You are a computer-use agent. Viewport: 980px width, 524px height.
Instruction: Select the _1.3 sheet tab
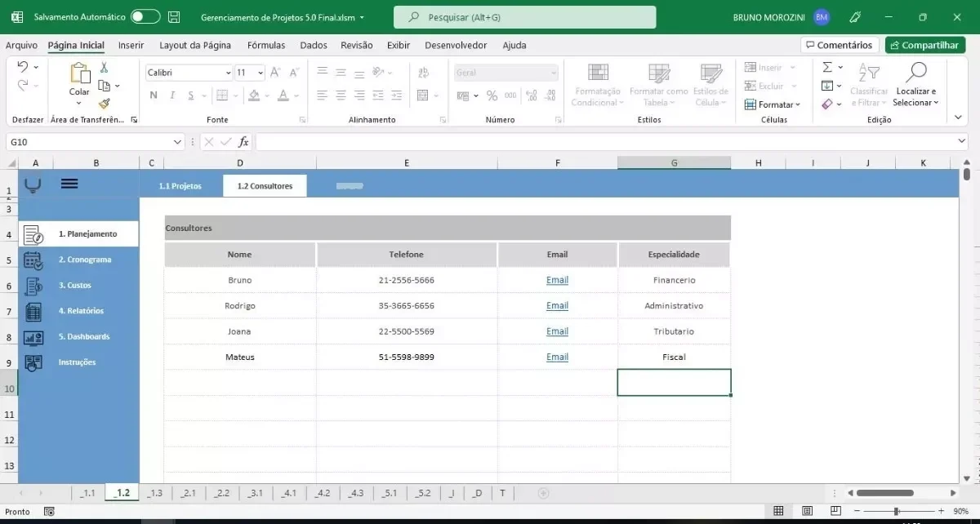155,493
